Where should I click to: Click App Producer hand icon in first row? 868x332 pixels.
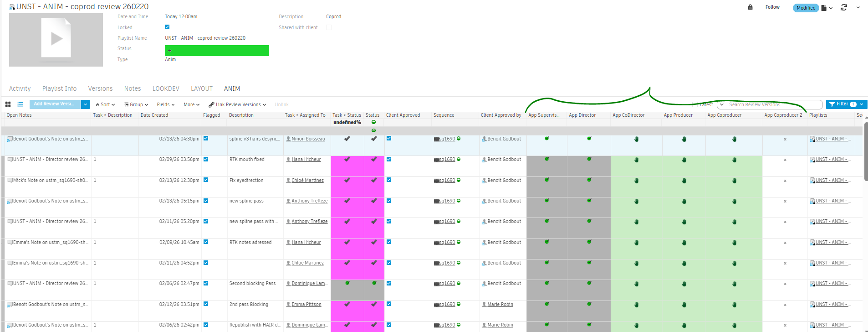tap(684, 139)
